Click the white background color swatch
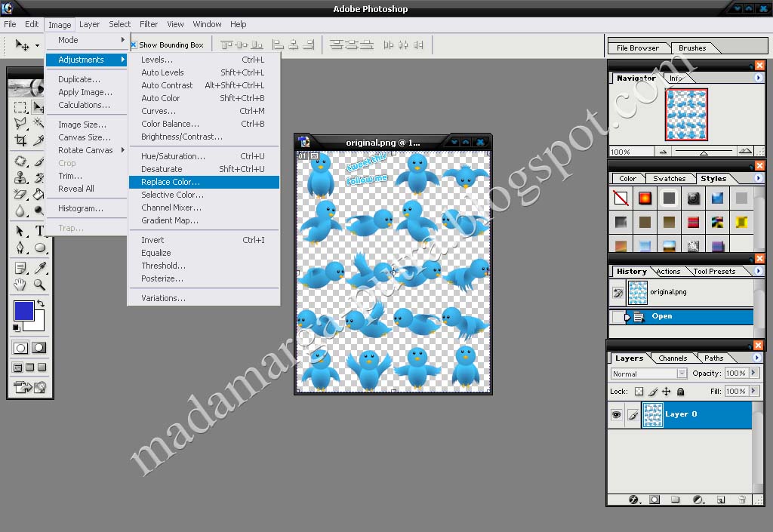 (x=38, y=324)
